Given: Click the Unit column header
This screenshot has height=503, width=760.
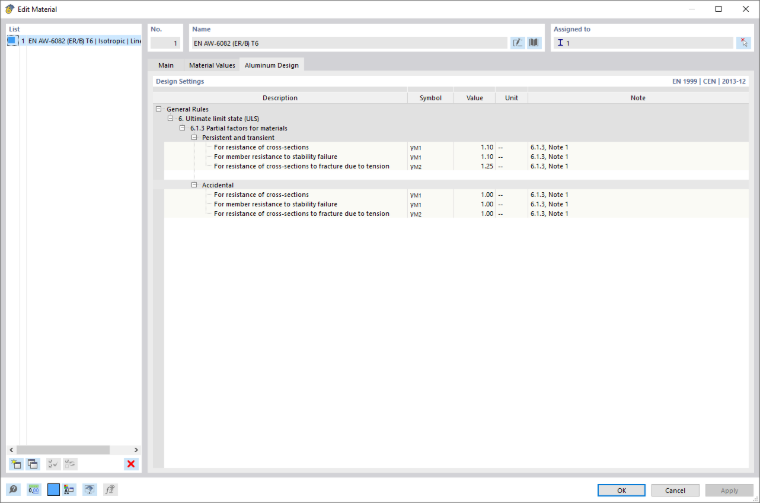Looking at the screenshot, I should 511,97.
